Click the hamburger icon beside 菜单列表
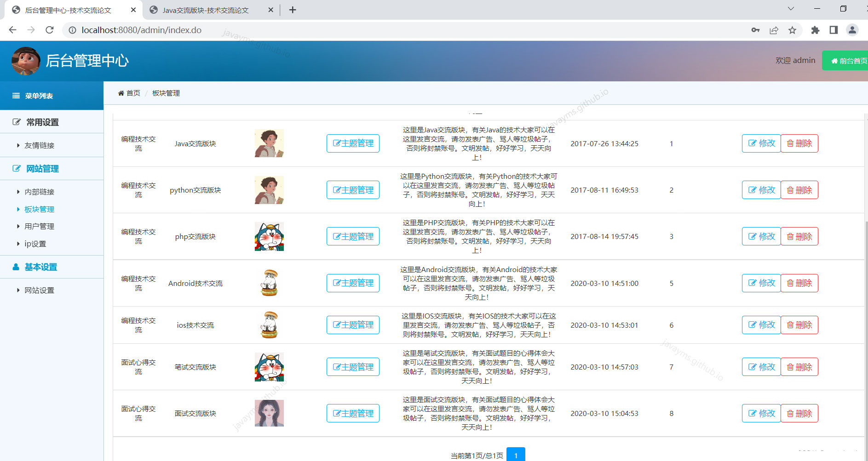 coord(15,96)
